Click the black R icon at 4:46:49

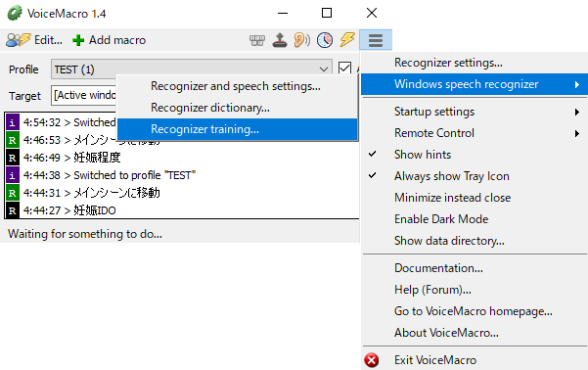tap(13, 158)
